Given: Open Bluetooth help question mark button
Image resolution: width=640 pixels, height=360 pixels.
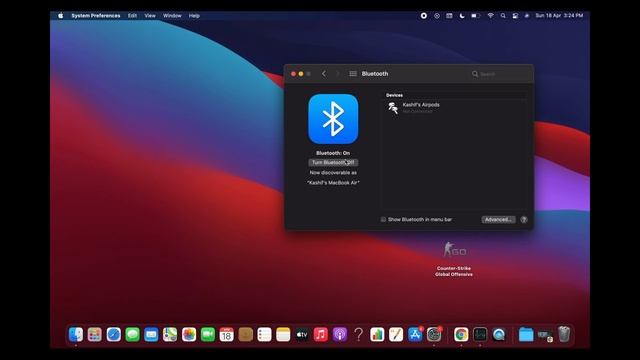Looking at the screenshot, I should pos(524,220).
